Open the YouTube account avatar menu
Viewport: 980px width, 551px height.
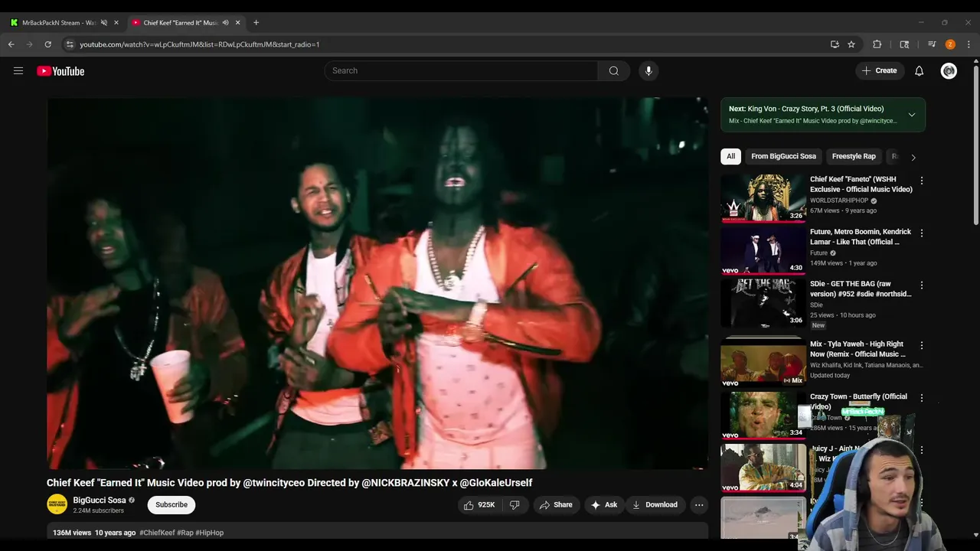949,71
